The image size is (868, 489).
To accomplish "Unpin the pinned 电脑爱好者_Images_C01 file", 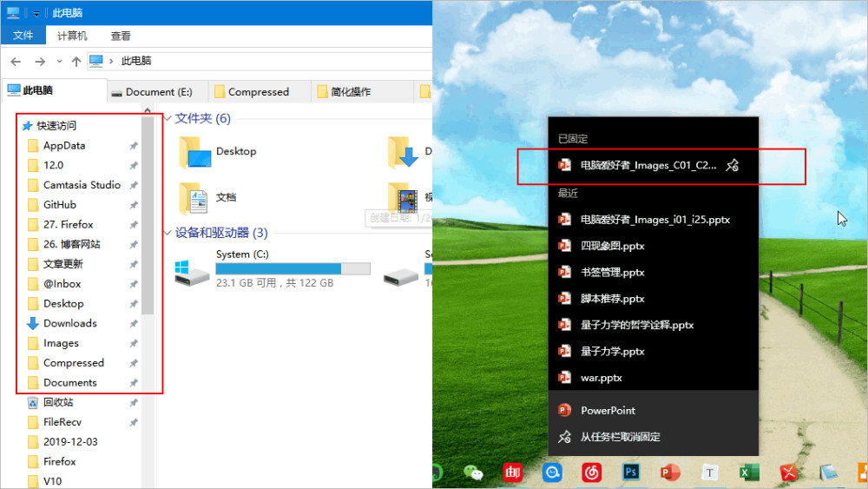I will [733, 165].
